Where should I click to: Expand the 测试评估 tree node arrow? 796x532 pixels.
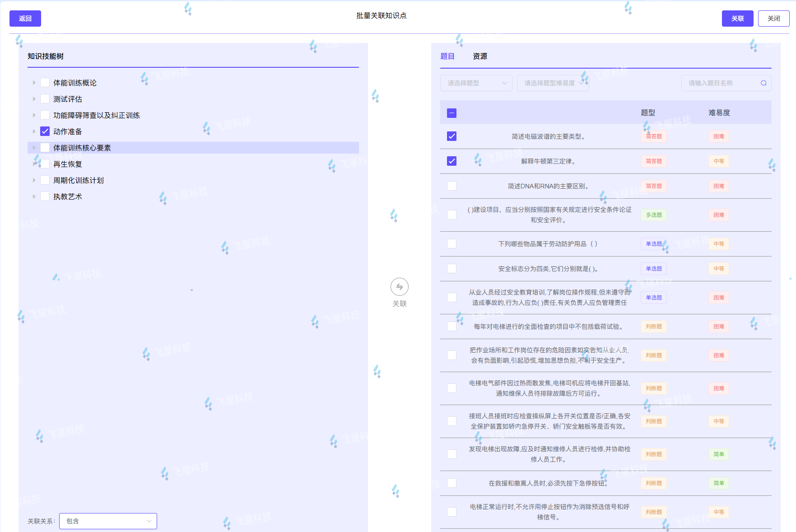point(34,99)
